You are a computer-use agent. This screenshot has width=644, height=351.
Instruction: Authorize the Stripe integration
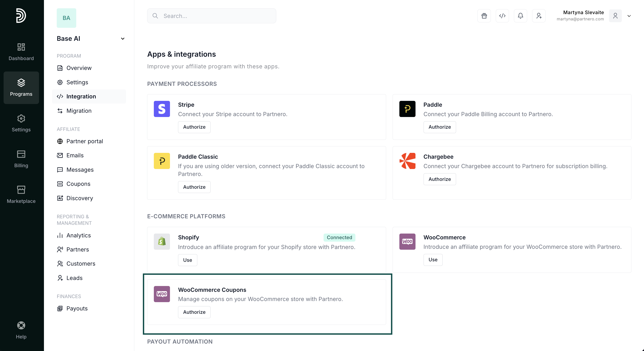coord(194,127)
